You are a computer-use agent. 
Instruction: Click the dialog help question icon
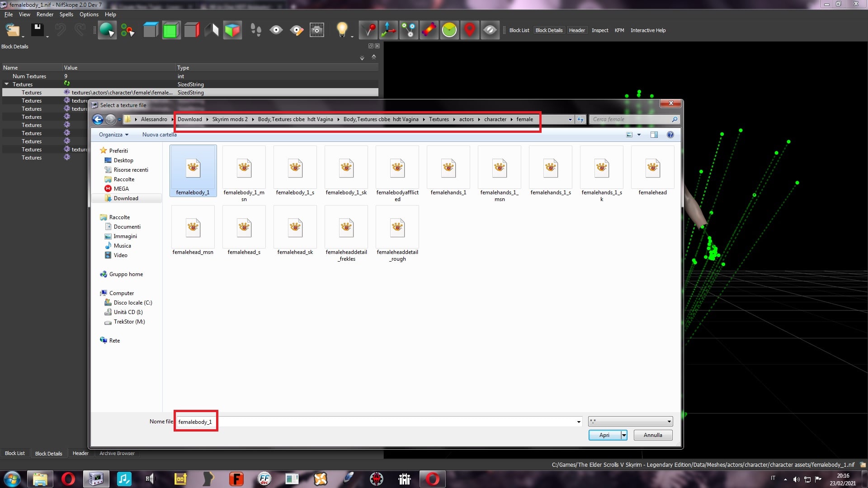pyautogui.click(x=670, y=135)
